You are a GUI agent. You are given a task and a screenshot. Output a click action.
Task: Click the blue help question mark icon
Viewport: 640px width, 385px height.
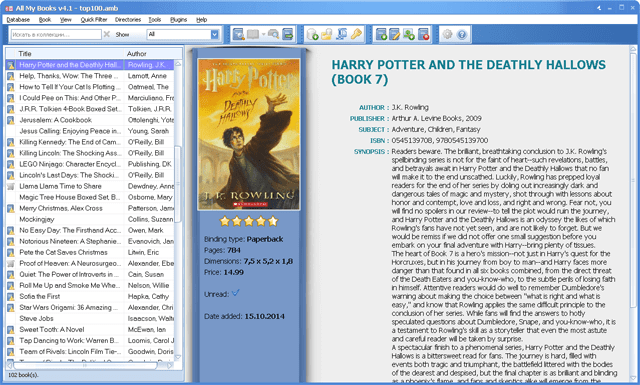pyautogui.click(x=462, y=35)
